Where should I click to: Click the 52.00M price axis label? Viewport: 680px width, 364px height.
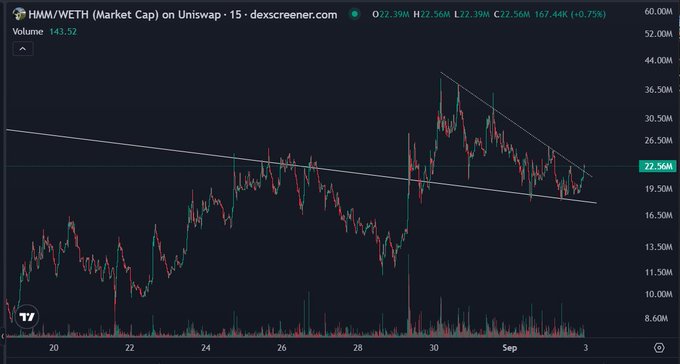coord(658,34)
